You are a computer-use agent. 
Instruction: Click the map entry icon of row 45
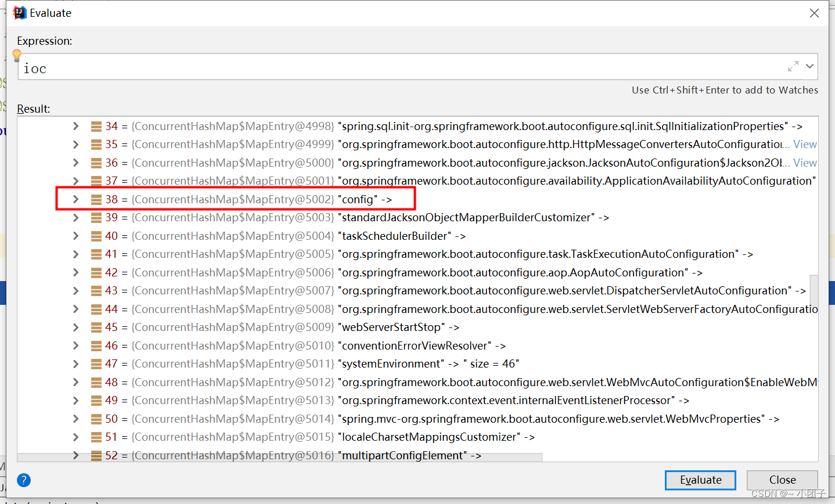96,327
